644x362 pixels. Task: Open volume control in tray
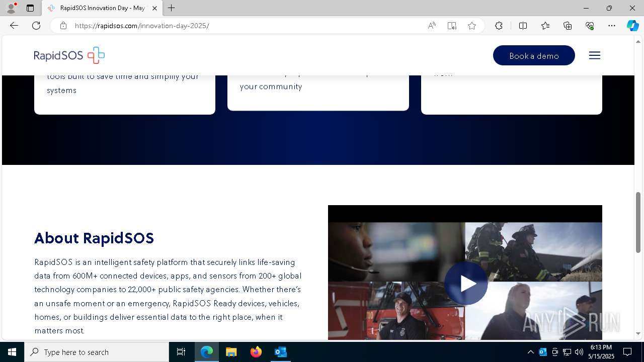coord(579,352)
